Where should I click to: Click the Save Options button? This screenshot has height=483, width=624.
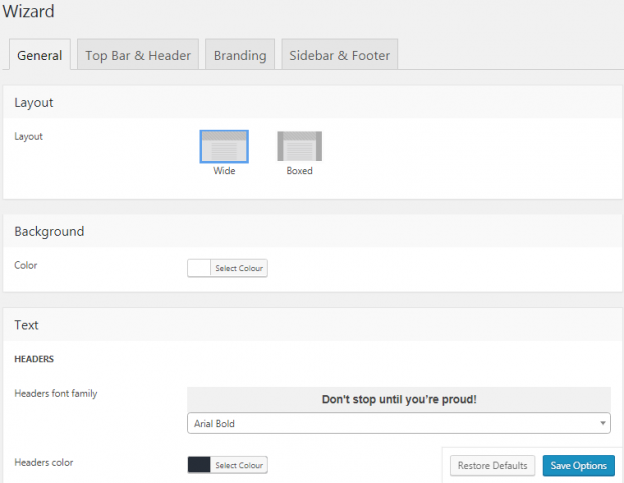tap(578, 465)
